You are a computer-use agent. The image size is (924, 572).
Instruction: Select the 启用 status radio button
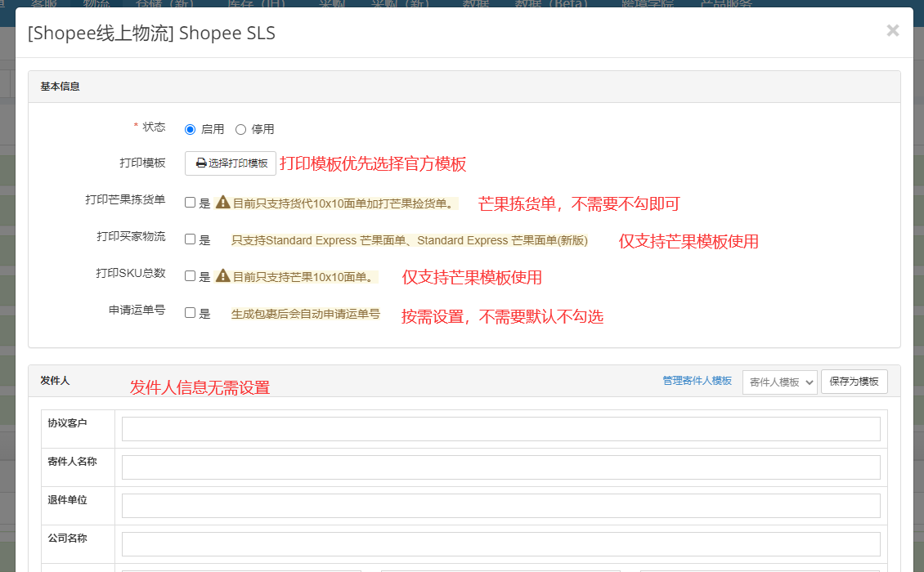[x=190, y=130]
